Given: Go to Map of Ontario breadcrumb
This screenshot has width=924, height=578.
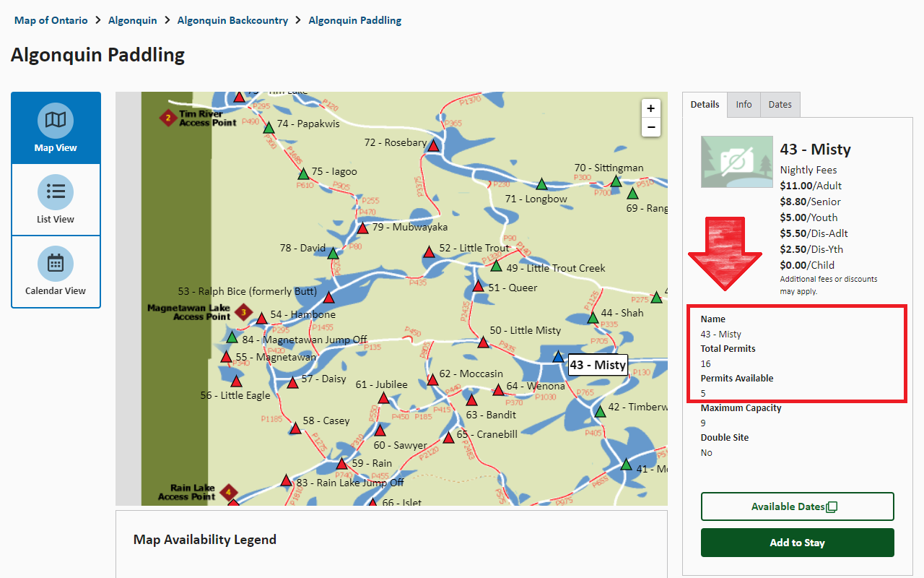Looking at the screenshot, I should [51, 20].
